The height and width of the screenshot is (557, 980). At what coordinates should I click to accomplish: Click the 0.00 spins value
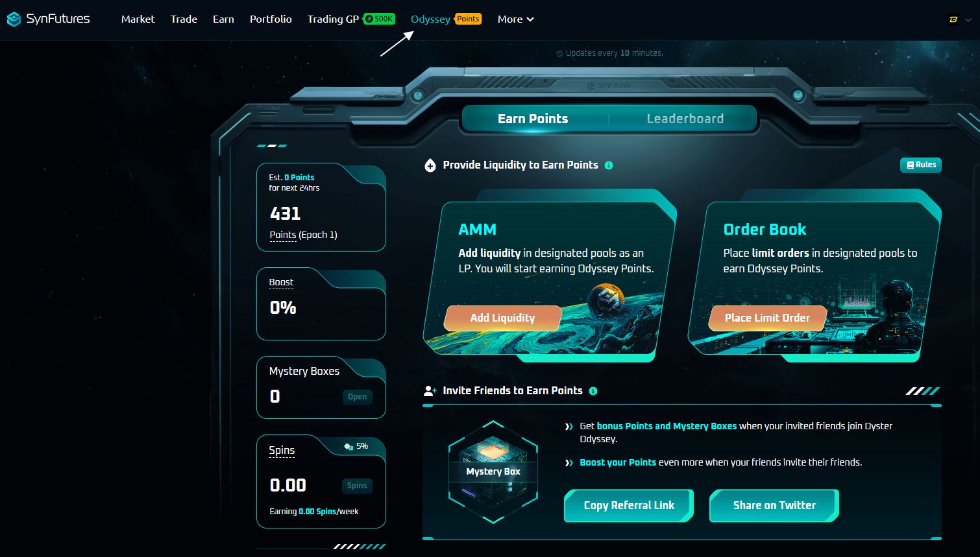tap(288, 485)
